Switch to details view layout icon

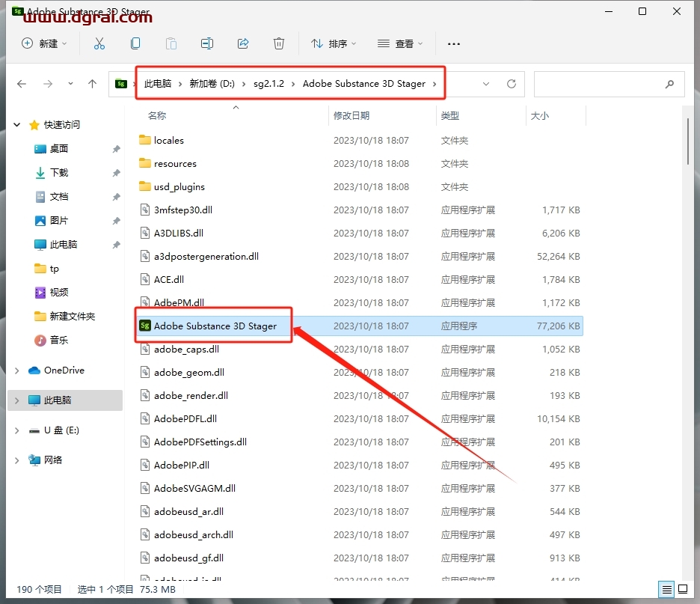click(x=667, y=590)
